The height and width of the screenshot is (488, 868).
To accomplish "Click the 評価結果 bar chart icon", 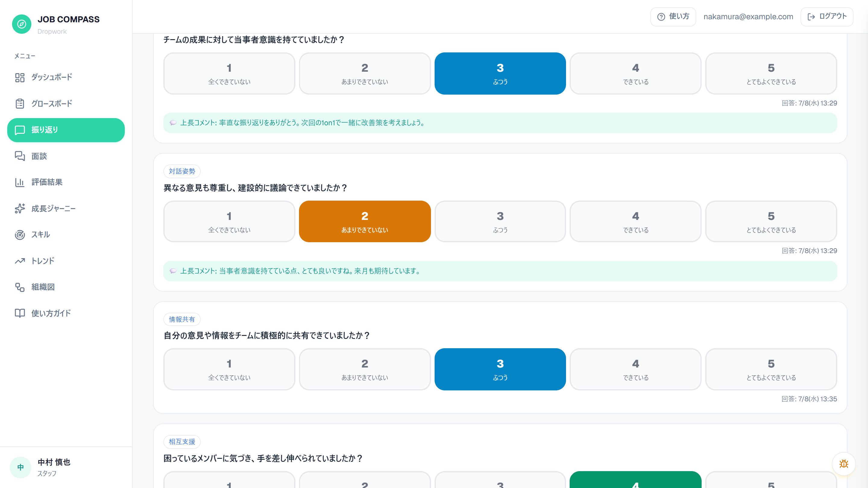I will 20,182.
